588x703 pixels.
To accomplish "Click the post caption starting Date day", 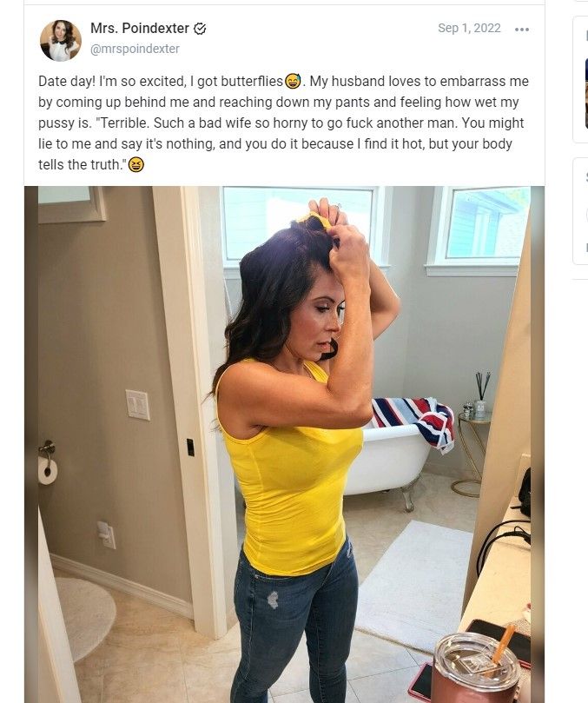I will tap(283, 123).
